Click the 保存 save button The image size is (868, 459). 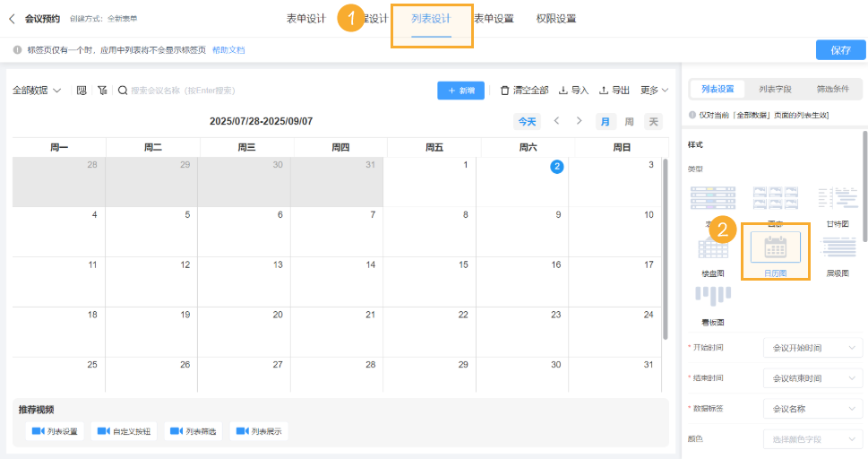(840, 50)
